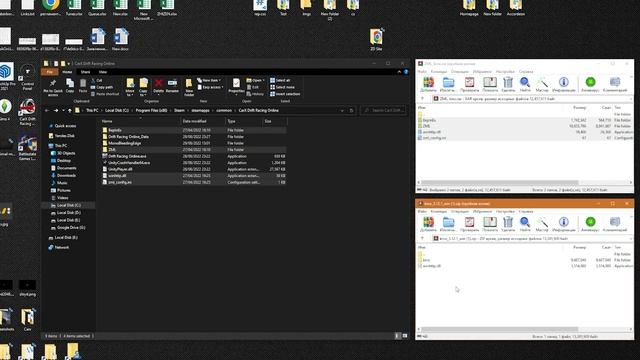The image size is (640, 360).
Task: Open Команды menu in upper WinRAR window
Action: (x=439, y=71)
